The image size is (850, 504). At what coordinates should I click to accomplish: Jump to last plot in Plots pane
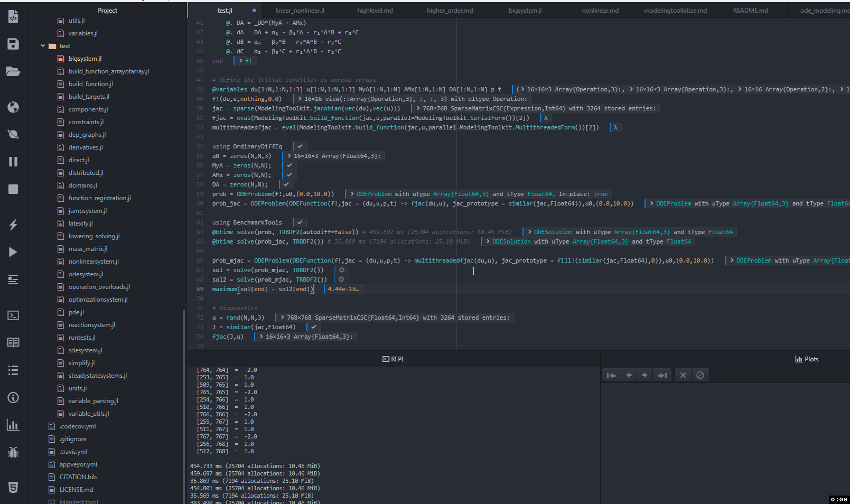click(x=662, y=375)
